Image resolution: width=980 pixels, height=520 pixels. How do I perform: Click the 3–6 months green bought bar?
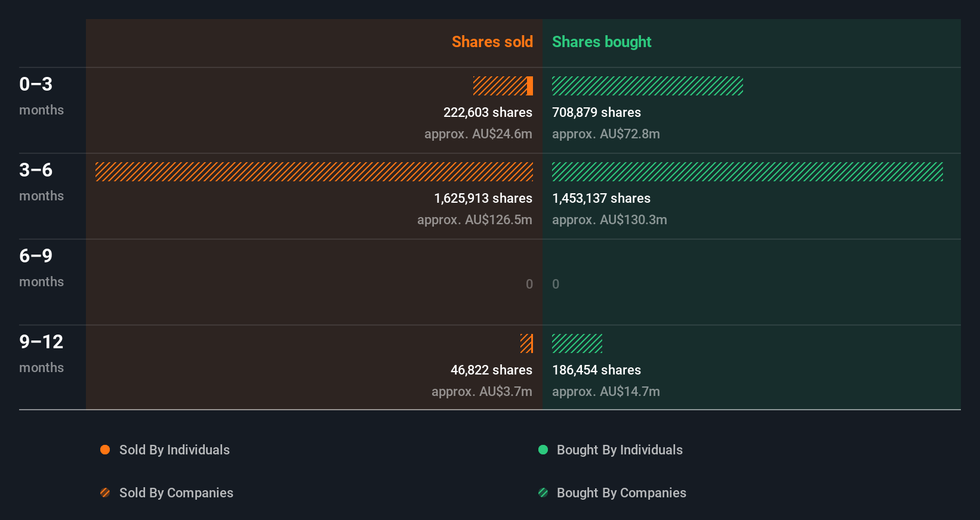747,172
